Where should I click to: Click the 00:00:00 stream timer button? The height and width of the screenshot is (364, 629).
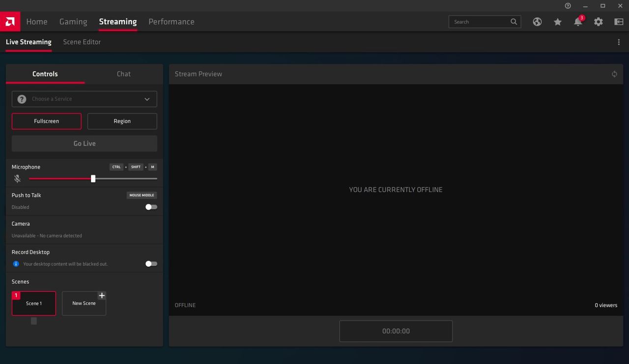(x=396, y=331)
